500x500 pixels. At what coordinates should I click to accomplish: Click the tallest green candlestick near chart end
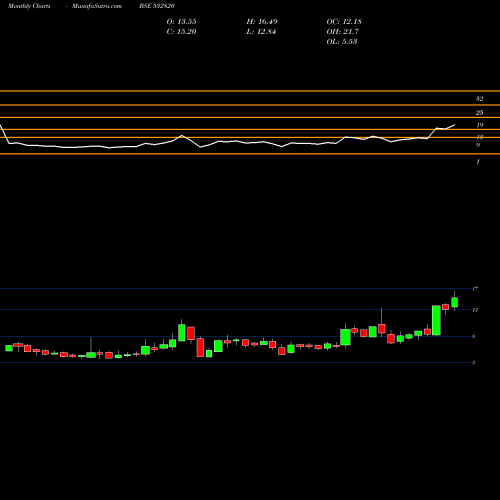(436, 320)
